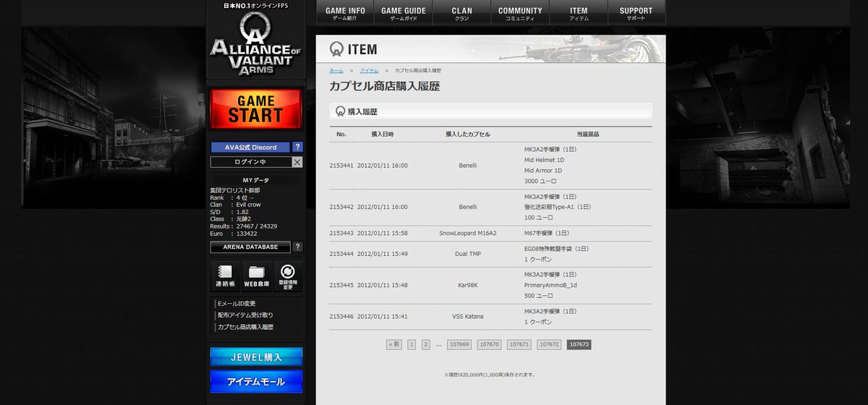Follow the アイテム breadcrumb link

pyautogui.click(x=369, y=70)
